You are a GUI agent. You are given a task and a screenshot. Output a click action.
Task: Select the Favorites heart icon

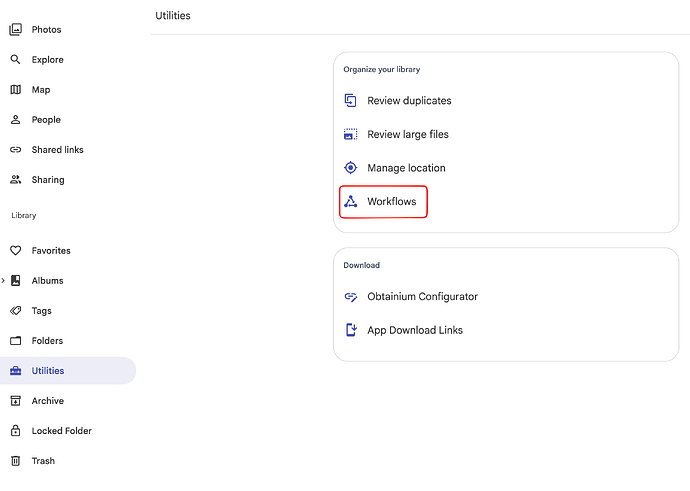15,250
